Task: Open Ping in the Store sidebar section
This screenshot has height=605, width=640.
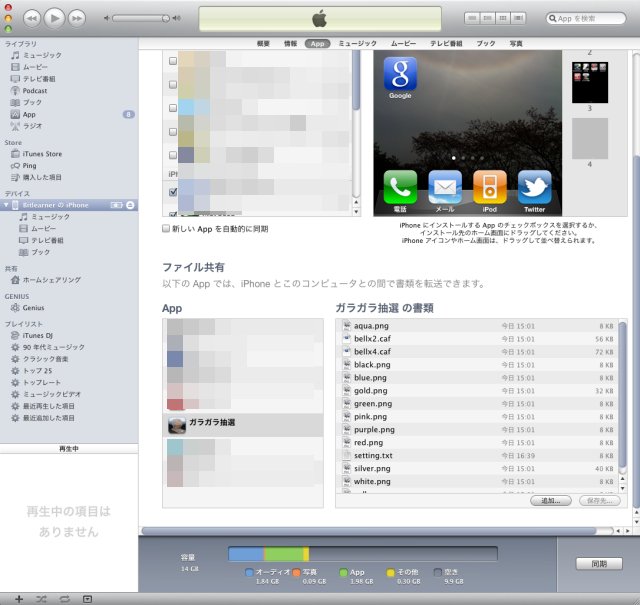Action: point(28,165)
